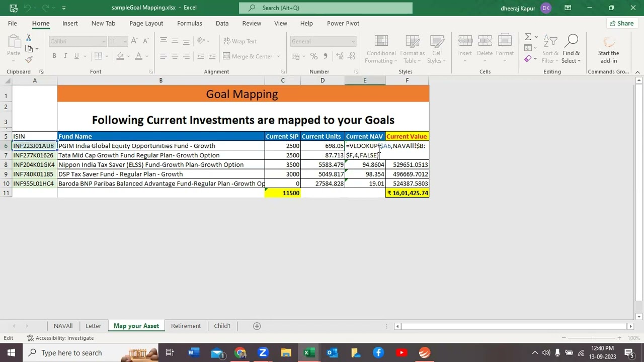This screenshot has height=362, width=644.
Task: Click the Increase Indent icon
Action: click(x=212, y=56)
